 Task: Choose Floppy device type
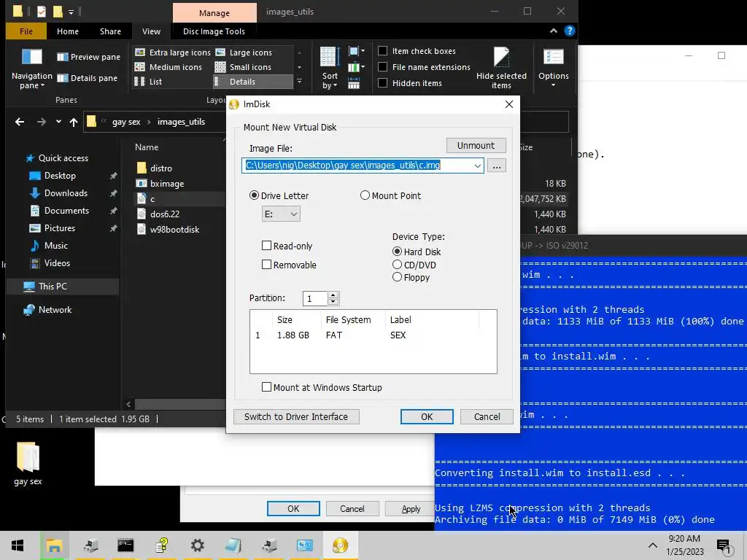pyautogui.click(x=397, y=277)
